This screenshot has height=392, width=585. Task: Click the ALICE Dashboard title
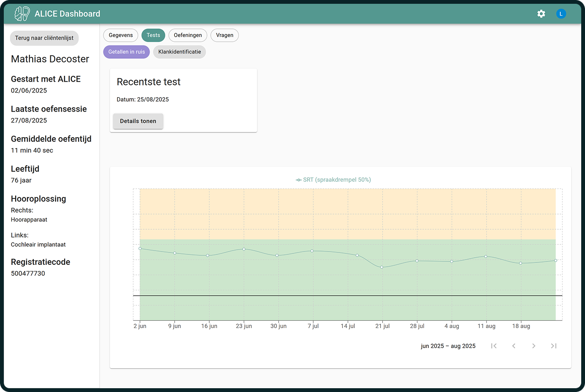click(x=67, y=14)
